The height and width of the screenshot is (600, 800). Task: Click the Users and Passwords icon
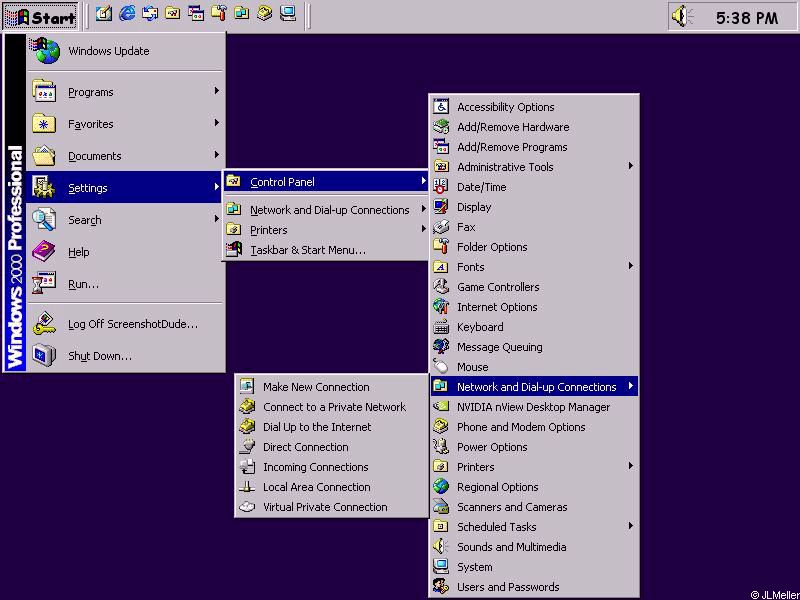(441, 586)
